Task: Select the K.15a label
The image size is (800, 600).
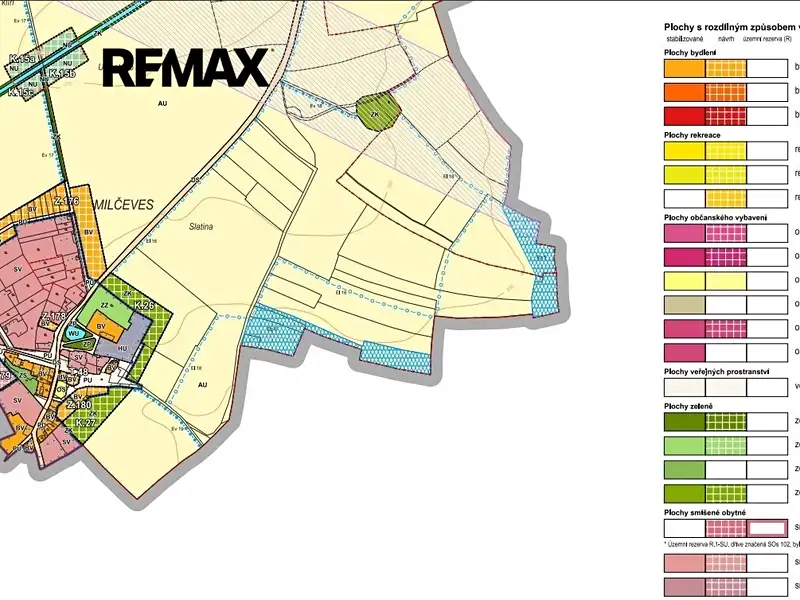Action: (21, 59)
